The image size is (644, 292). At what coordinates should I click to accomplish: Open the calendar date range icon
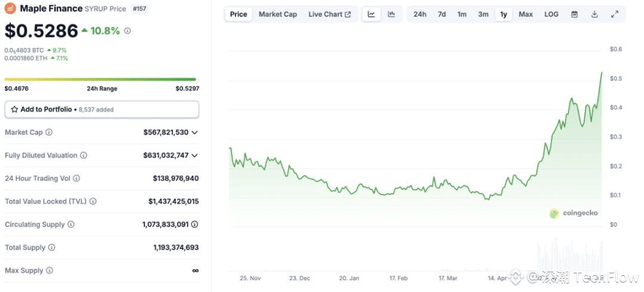[x=575, y=14]
